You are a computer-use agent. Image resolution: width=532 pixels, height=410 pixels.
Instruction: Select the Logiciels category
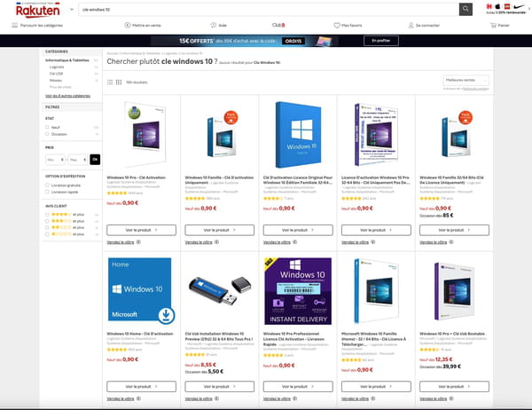57,67
